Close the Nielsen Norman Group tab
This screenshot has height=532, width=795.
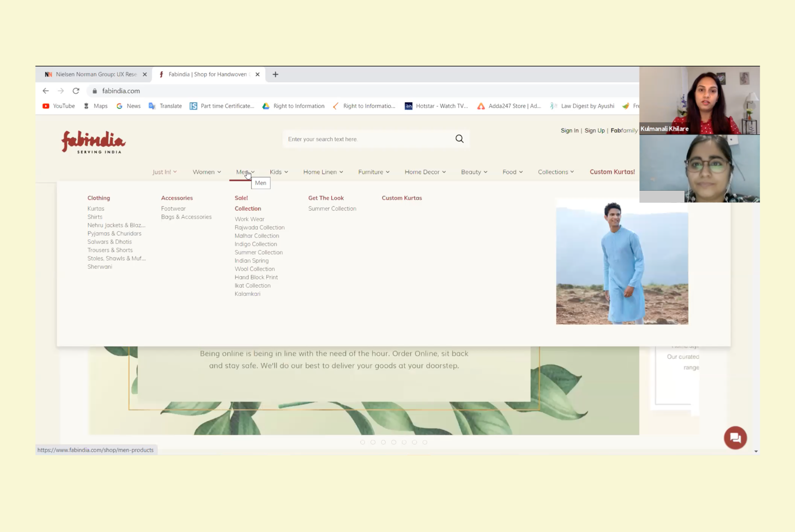click(x=145, y=74)
